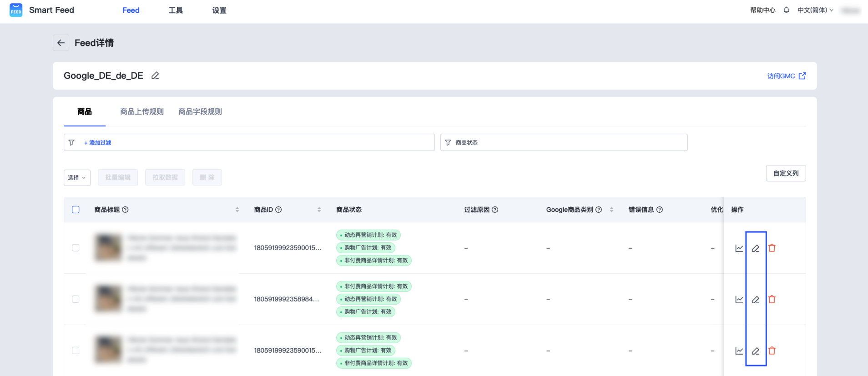This screenshot has height=376, width=868.
Task: Open the 商品状态 filter dropdown
Action: [563, 142]
